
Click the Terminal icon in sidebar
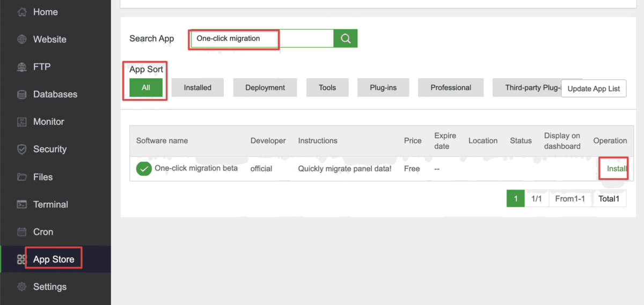click(22, 204)
